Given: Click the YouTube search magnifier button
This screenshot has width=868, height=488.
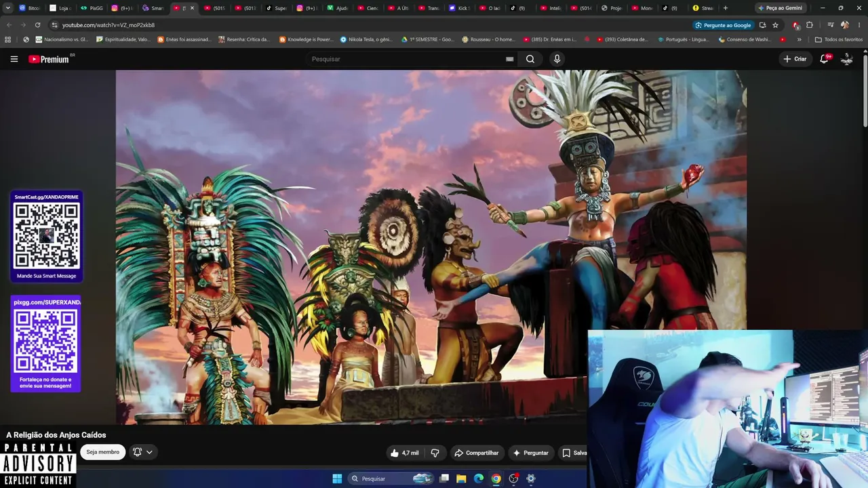Looking at the screenshot, I should point(530,59).
